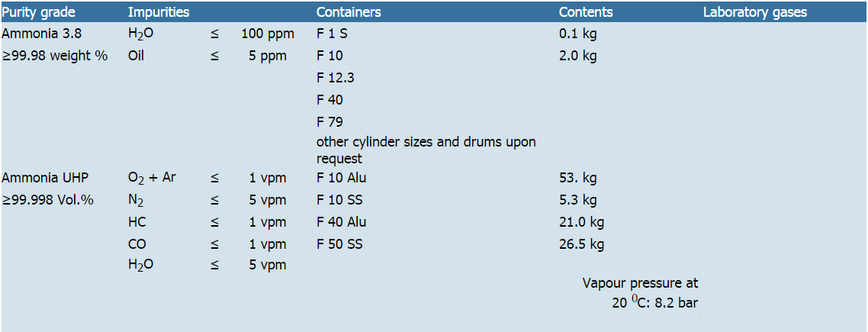
Task: Select the O2 + Ar impurity
Action: 152,178
